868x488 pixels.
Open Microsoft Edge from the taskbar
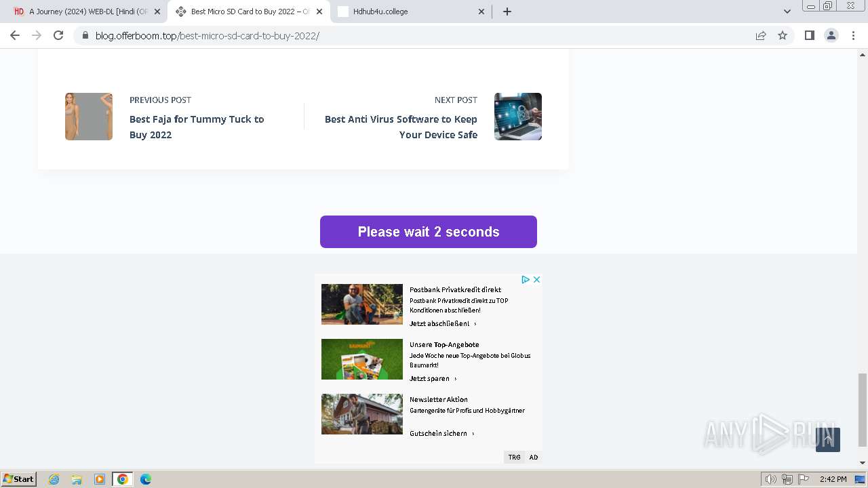(x=146, y=479)
